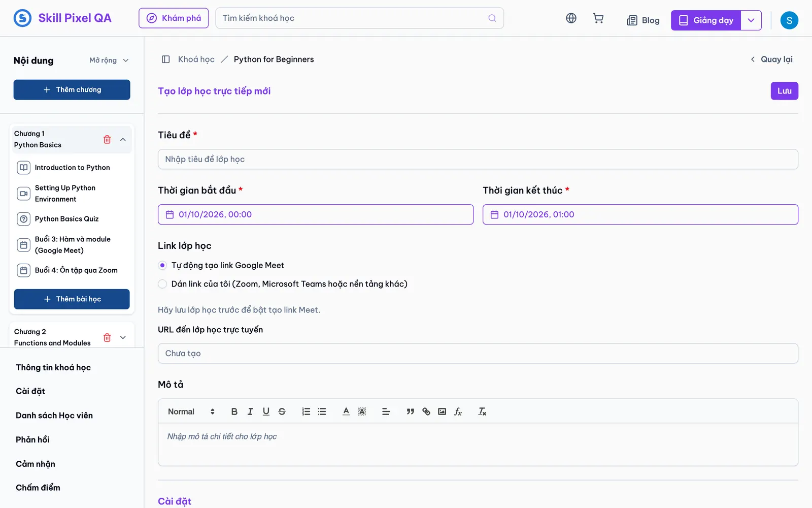Viewport: 812px width, 508px height.
Task: Click the globe language icon
Action: [x=571, y=18]
